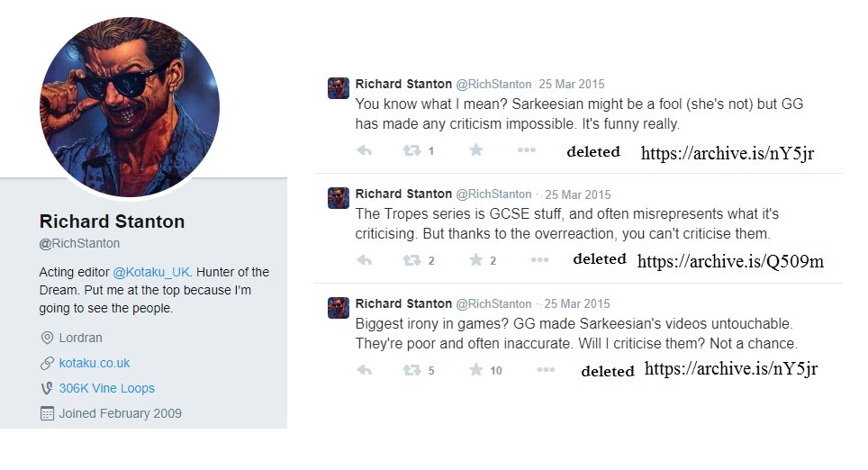Reply to the Tropes series tweet

[x=365, y=259]
